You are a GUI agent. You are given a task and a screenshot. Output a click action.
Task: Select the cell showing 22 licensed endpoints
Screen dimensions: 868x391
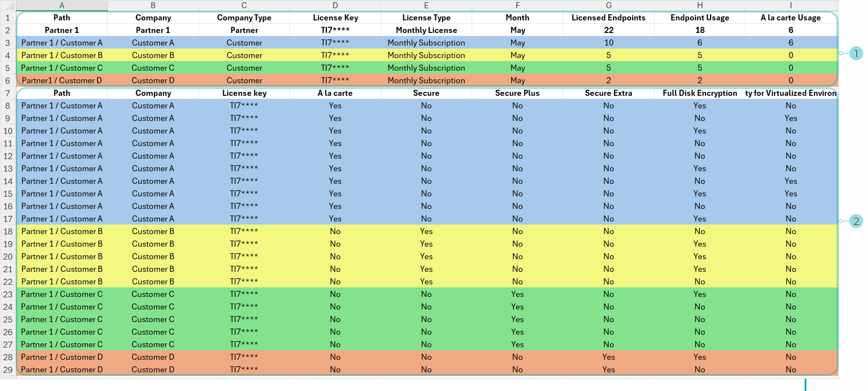pyautogui.click(x=608, y=30)
